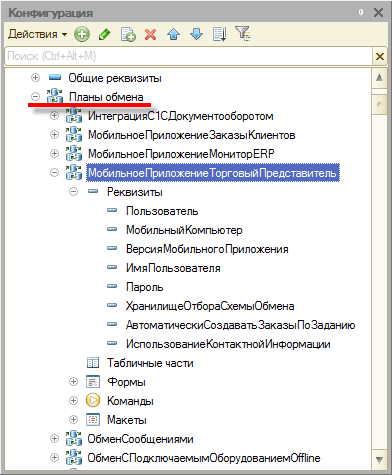The image size is (392, 475).
Task: Collapse МобильноеПриложениеТорговыйПредставитель node
Action: [54, 173]
